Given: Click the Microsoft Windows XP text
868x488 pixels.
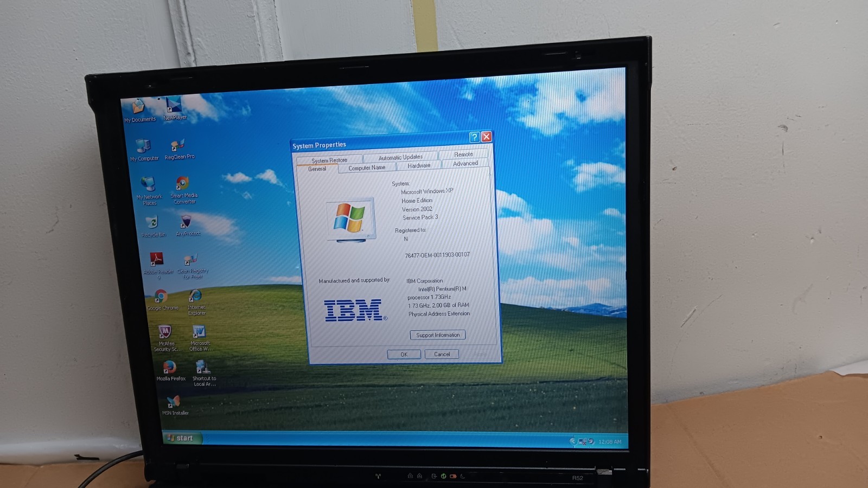Looking at the screenshot, I should click(x=427, y=191).
